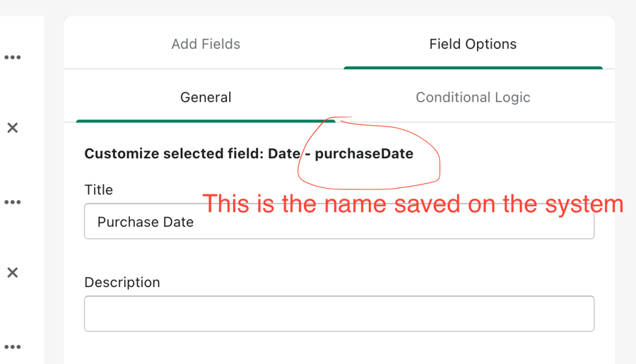Open the middle ellipsis options menu

click(x=13, y=202)
